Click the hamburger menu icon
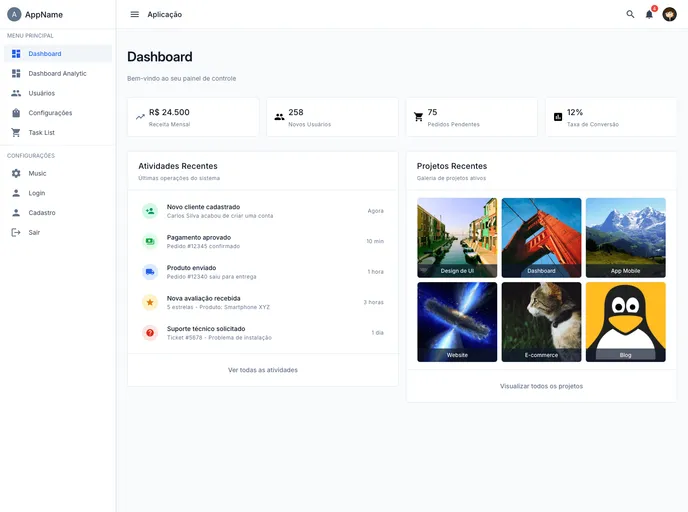 point(135,14)
